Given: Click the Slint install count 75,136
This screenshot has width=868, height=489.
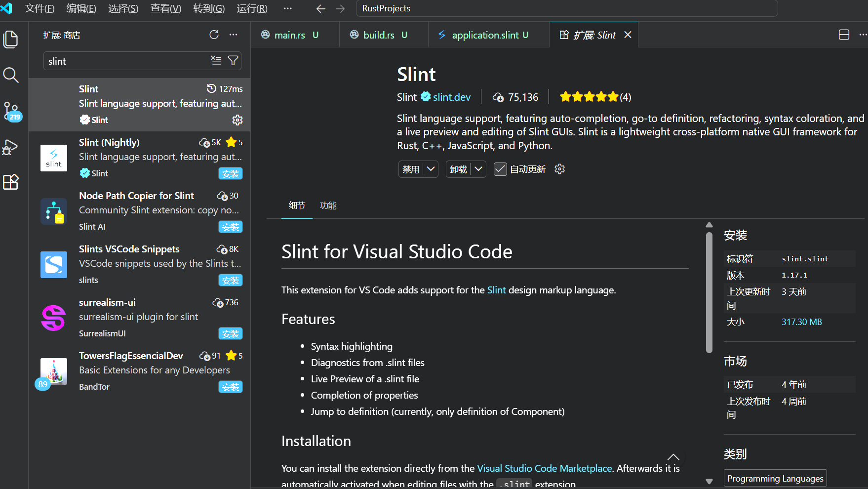Looking at the screenshot, I should pos(515,97).
